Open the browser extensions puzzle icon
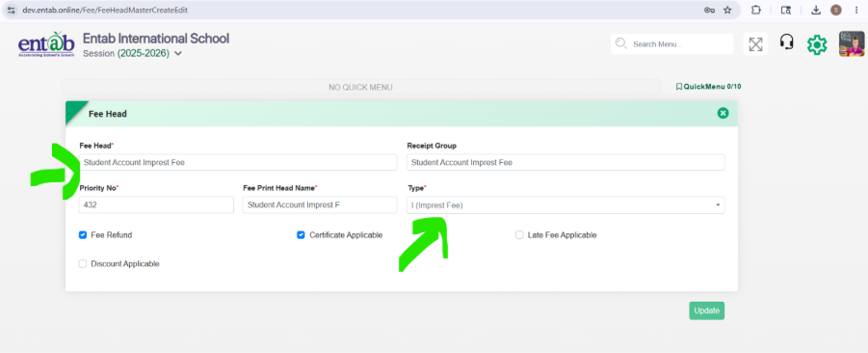 pyautogui.click(x=756, y=10)
